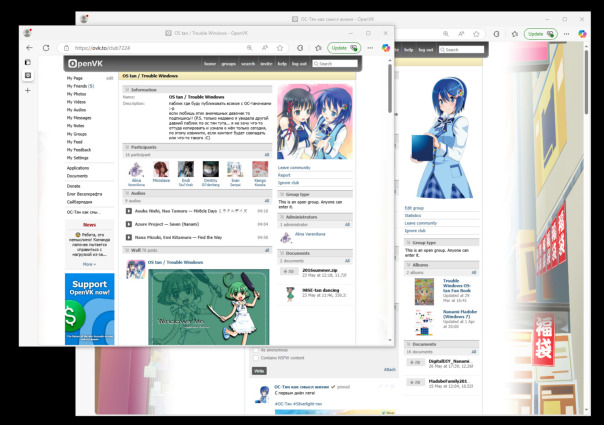Click Update button in the back window toolbar
The width and height of the screenshot is (604, 425).
pyautogui.click(x=540, y=34)
